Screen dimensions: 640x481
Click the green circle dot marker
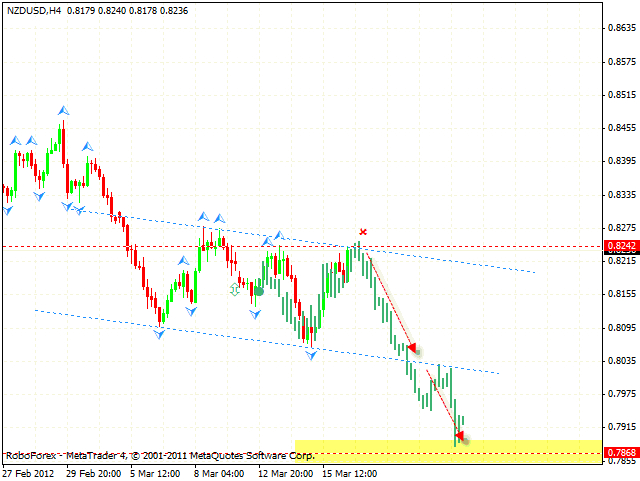[x=258, y=291]
